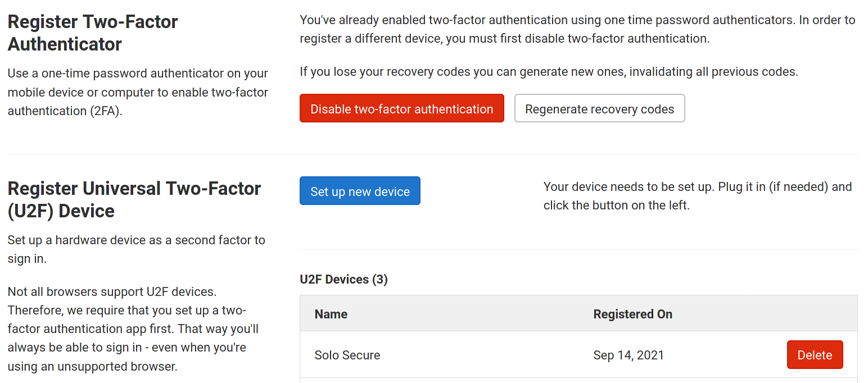Click the registration date Sep 14, 2021

click(x=628, y=354)
